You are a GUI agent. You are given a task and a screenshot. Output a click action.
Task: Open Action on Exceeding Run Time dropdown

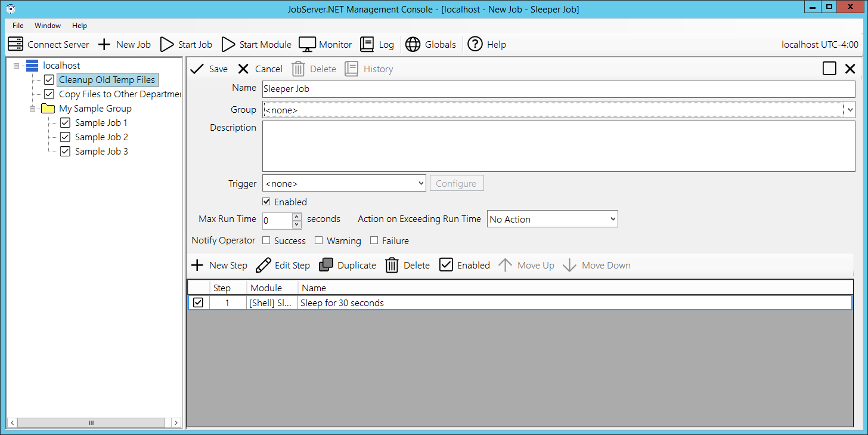tap(552, 219)
